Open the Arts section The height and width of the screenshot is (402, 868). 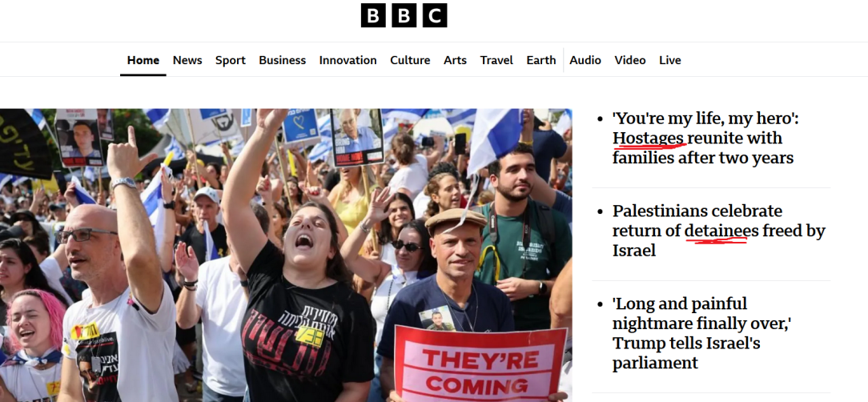[x=455, y=60]
